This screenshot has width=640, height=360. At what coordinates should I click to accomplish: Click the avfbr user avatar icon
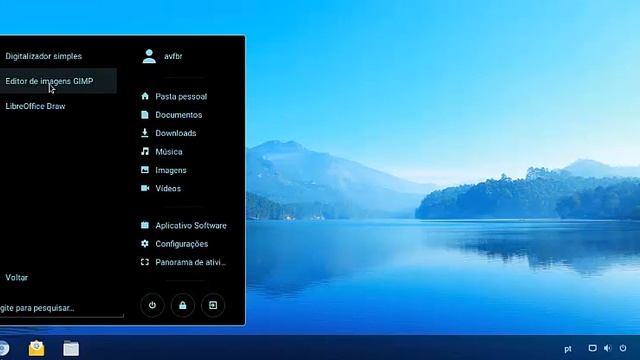point(149,56)
